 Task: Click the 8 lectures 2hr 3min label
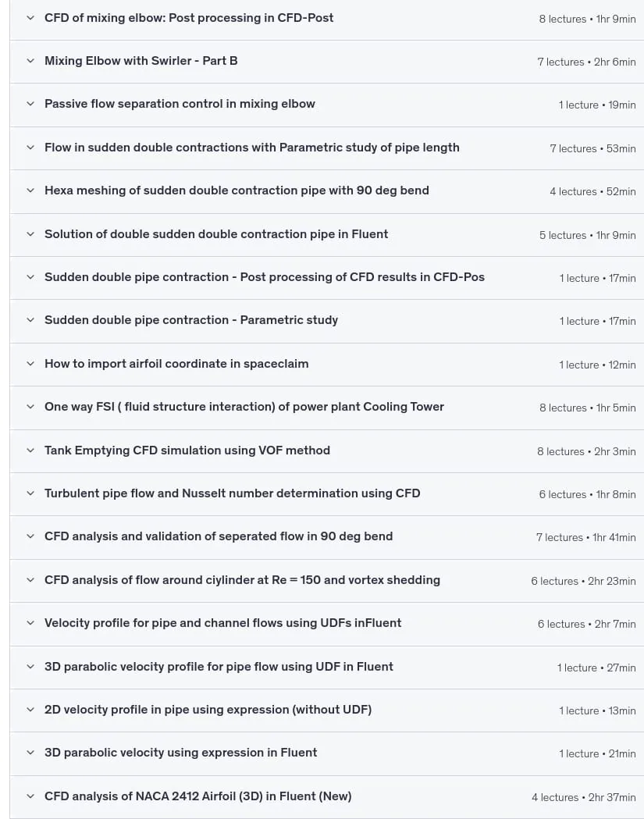click(x=586, y=451)
